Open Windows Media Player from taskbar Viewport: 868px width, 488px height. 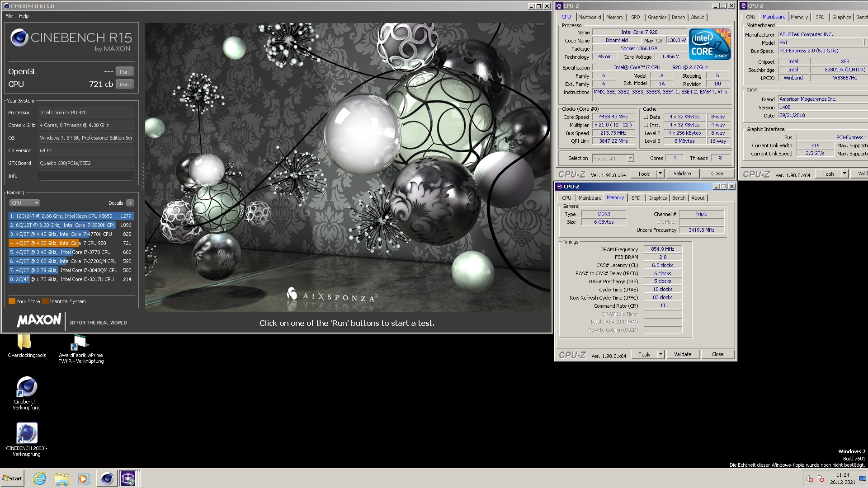coord(84,479)
